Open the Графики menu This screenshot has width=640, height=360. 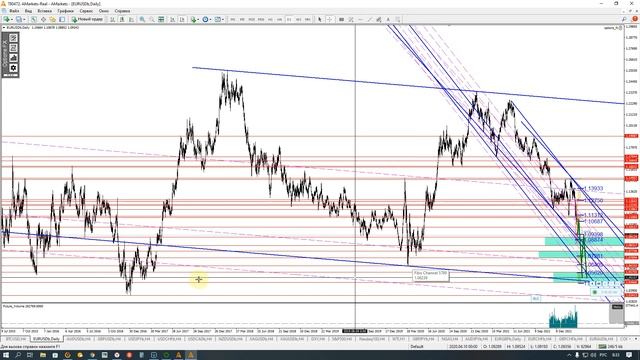(65, 11)
